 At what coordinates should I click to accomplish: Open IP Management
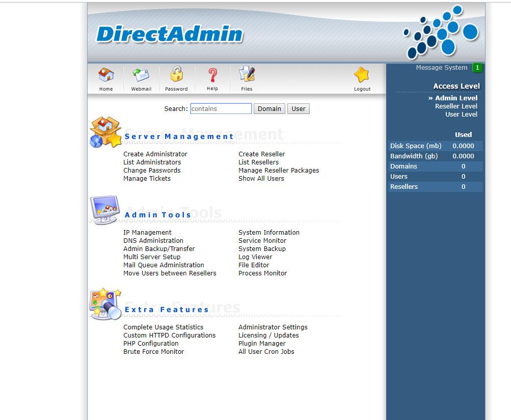click(147, 233)
